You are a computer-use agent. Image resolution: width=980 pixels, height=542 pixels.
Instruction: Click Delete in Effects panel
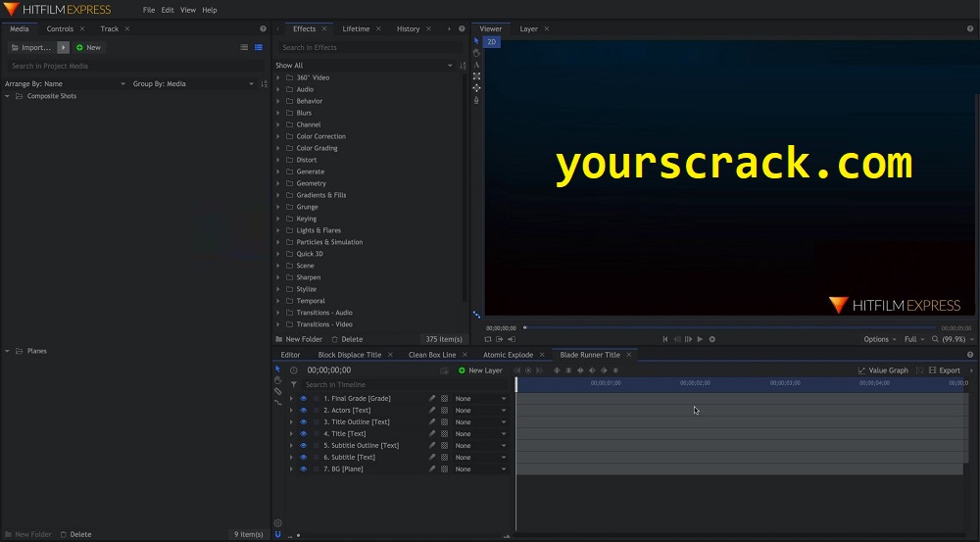347,339
